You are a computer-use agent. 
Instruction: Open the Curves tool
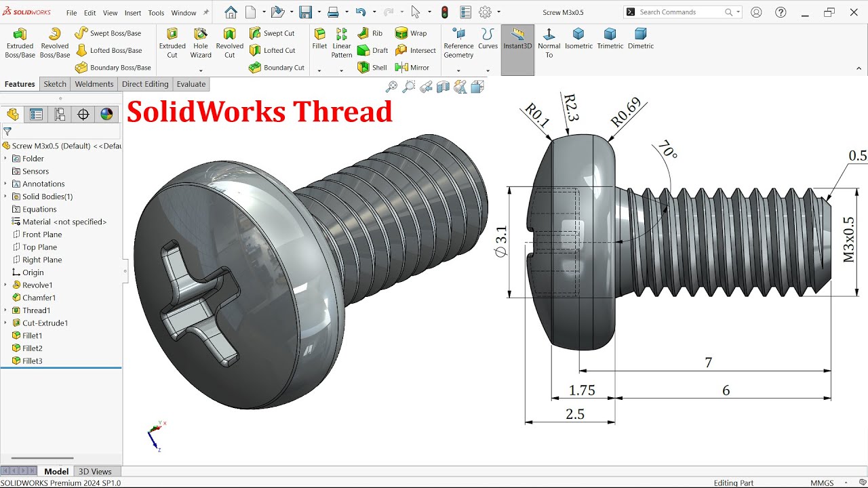(488, 39)
